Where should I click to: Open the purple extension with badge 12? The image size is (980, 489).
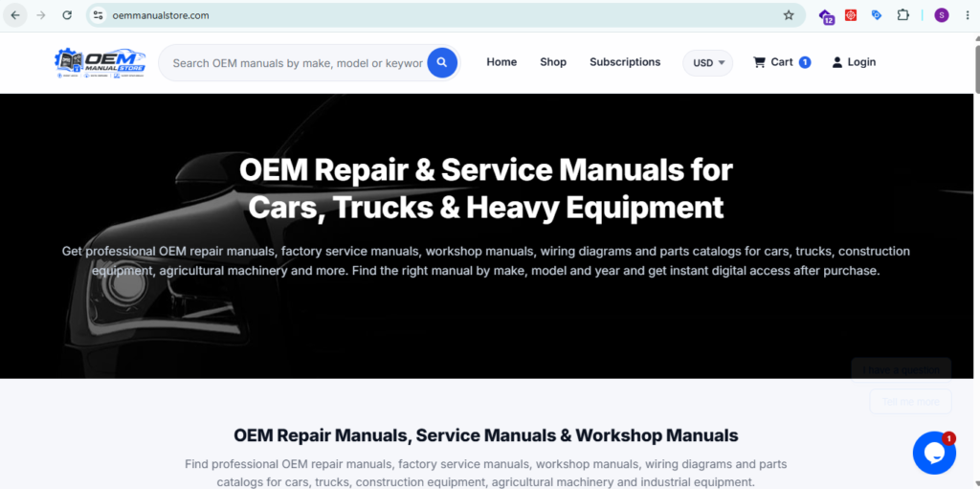click(x=826, y=16)
